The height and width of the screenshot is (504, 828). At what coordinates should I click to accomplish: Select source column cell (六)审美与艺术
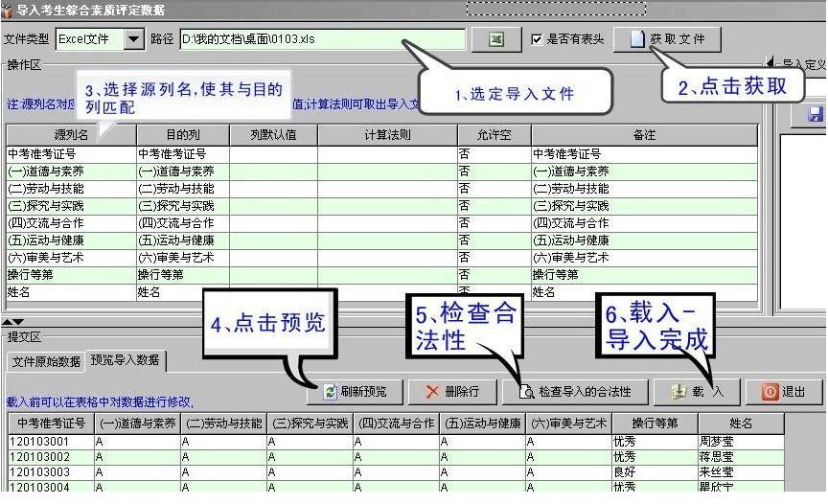click(x=71, y=258)
